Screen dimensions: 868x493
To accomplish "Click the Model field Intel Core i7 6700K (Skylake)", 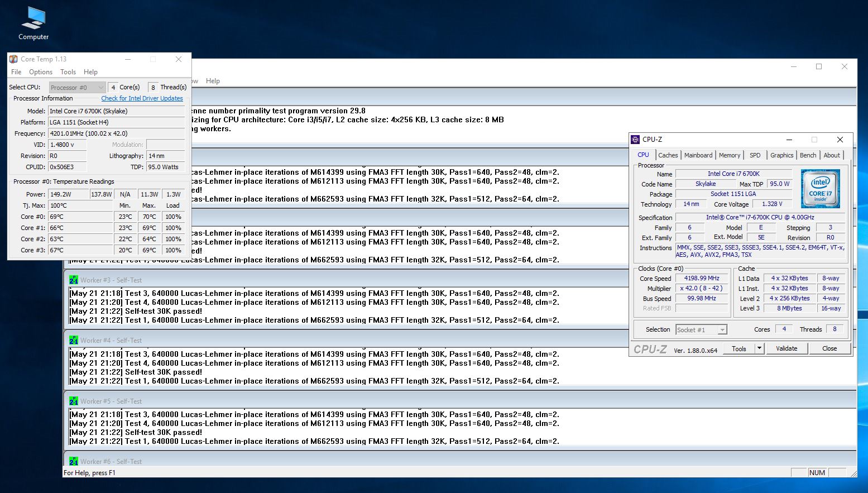I will click(116, 111).
